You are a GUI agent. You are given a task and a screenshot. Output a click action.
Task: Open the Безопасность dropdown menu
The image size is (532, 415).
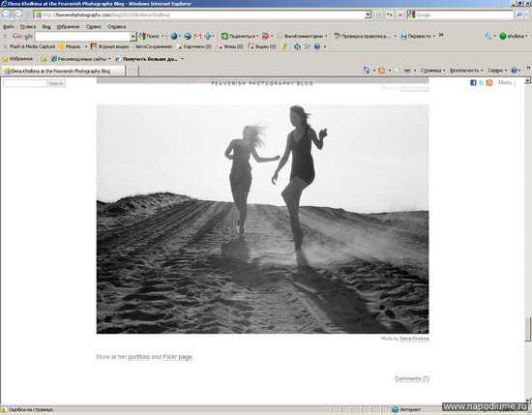466,71
